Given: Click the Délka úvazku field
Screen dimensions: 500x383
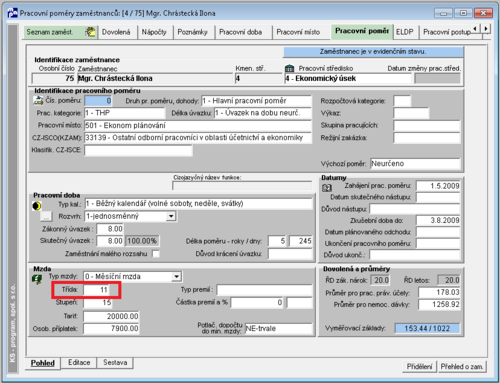Looking at the screenshot, I should [x=263, y=113].
